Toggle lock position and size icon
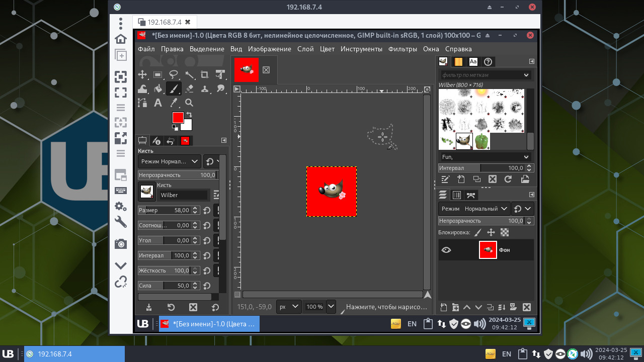 pyautogui.click(x=491, y=232)
